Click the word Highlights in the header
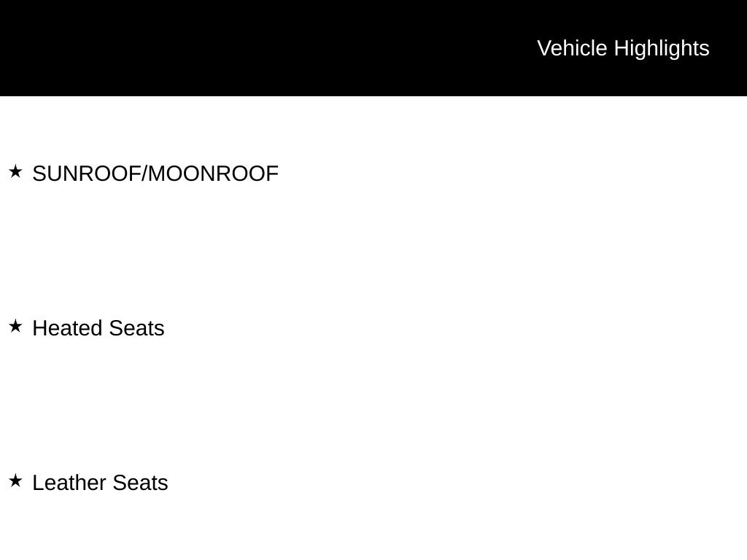This screenshot has width=747, height=560. pyautogui.click(x=662, y=48)
